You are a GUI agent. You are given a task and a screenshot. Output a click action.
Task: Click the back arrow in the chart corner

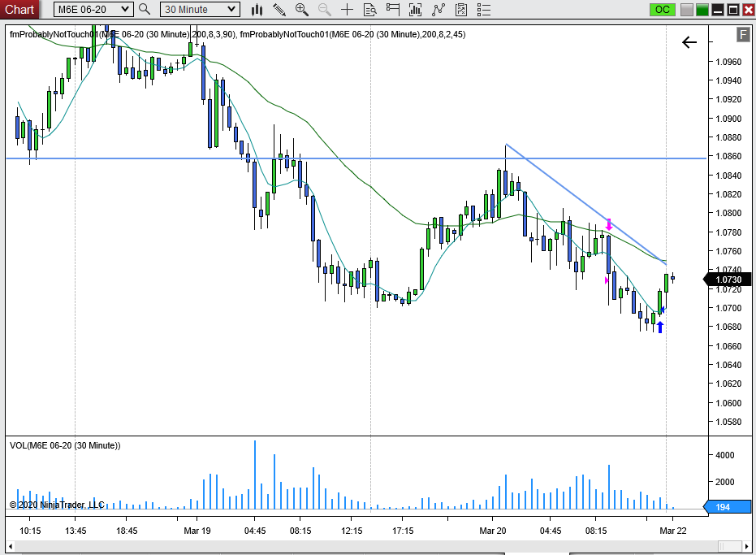click(689, 42)
